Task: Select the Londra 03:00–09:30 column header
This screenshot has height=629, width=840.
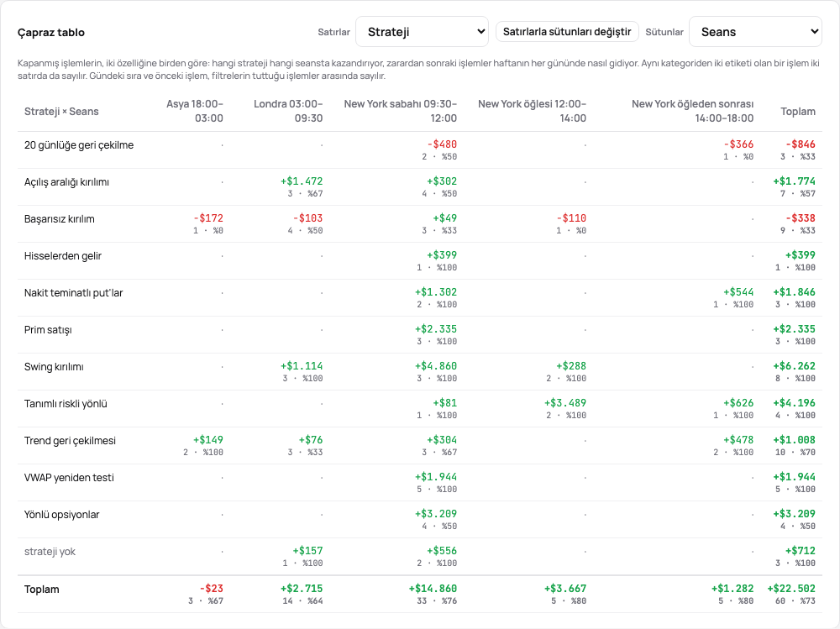Action: pyautogui.click(x=288, y=111)
